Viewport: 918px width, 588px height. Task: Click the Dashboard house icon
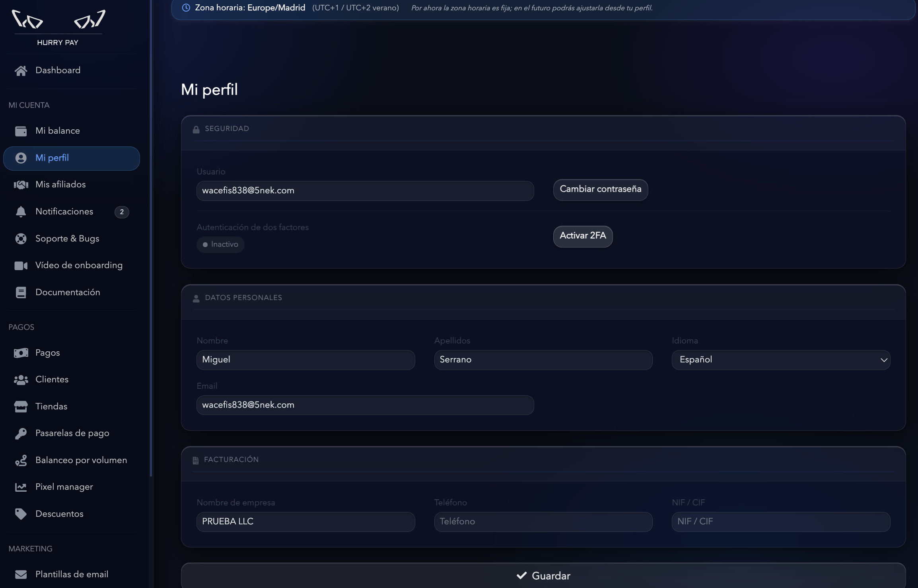[21, 70]
